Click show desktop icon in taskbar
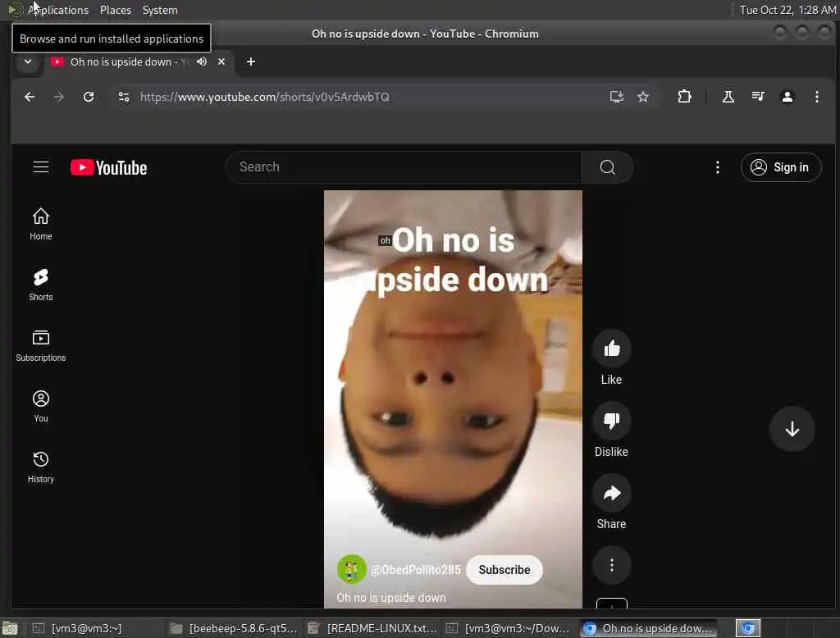Viewport: 840px width, 638px height. [x=10, y=628]
